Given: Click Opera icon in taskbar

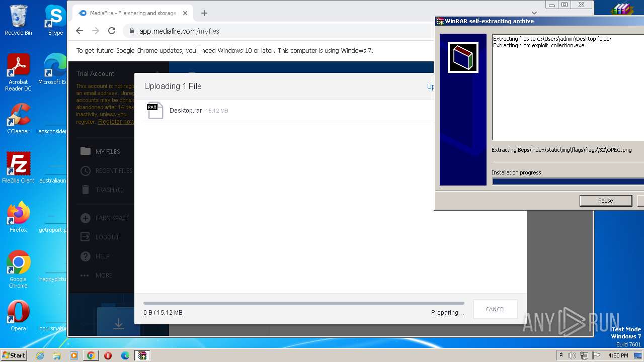Looking at the screenshot, I should tap(108, 355).
